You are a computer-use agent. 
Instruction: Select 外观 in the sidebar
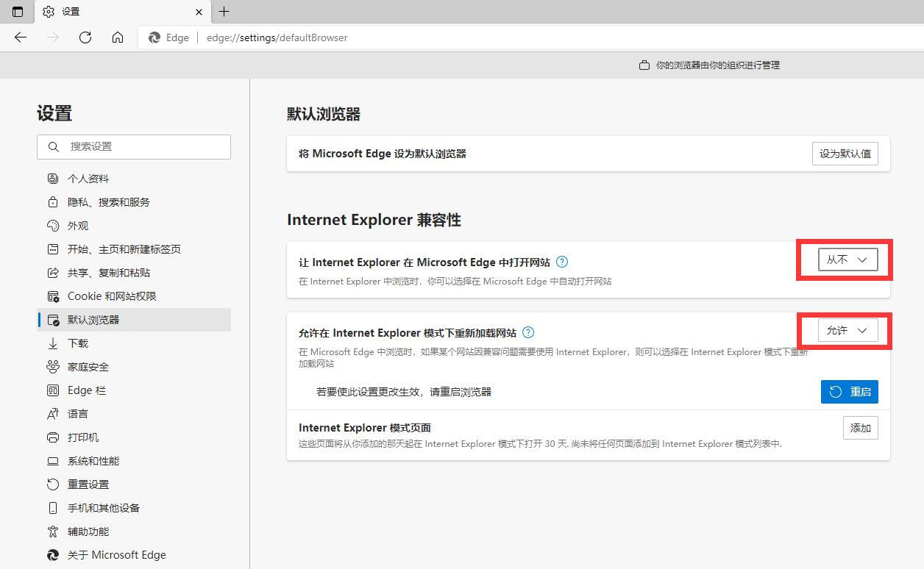(134, 226)
